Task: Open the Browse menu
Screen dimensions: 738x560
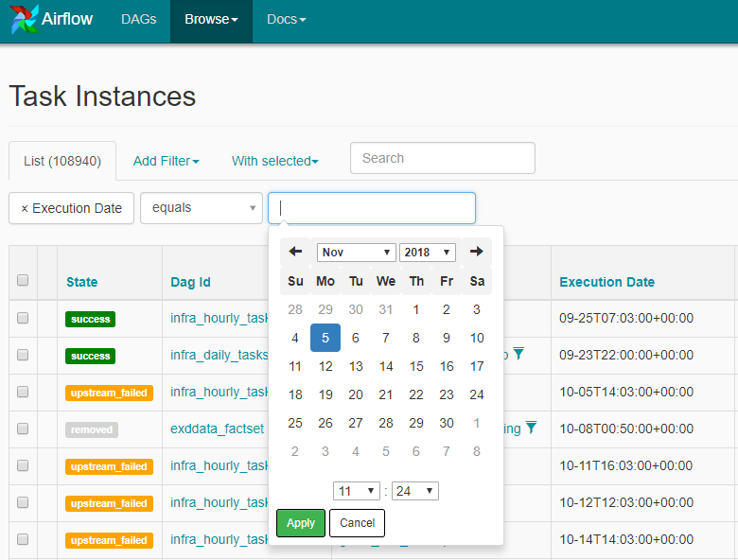Action: [210, 19]
